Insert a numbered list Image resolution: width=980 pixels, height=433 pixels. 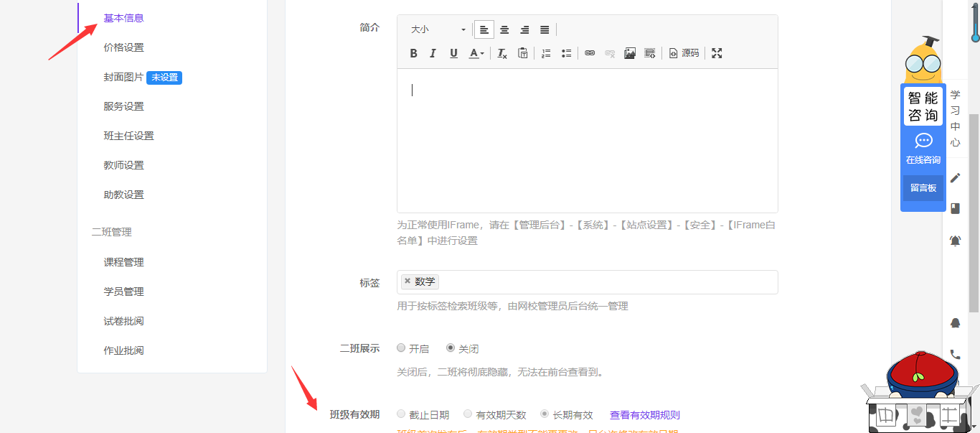(x=546, y=53)
